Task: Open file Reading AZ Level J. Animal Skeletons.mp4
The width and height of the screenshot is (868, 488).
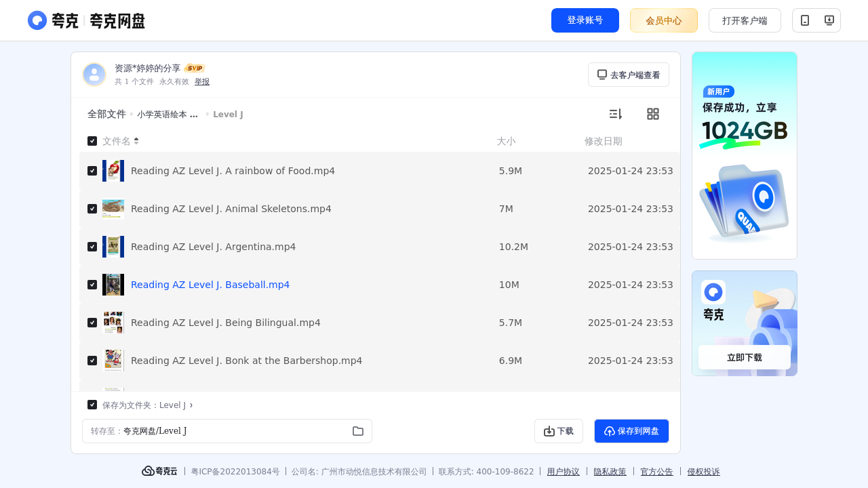Action: (x=231, y=209)
